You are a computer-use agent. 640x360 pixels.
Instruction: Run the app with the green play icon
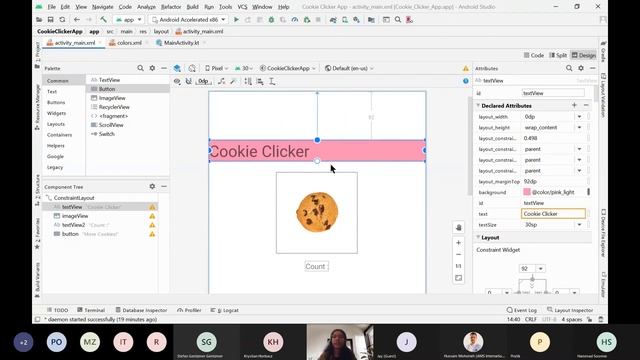pos(236,20)
